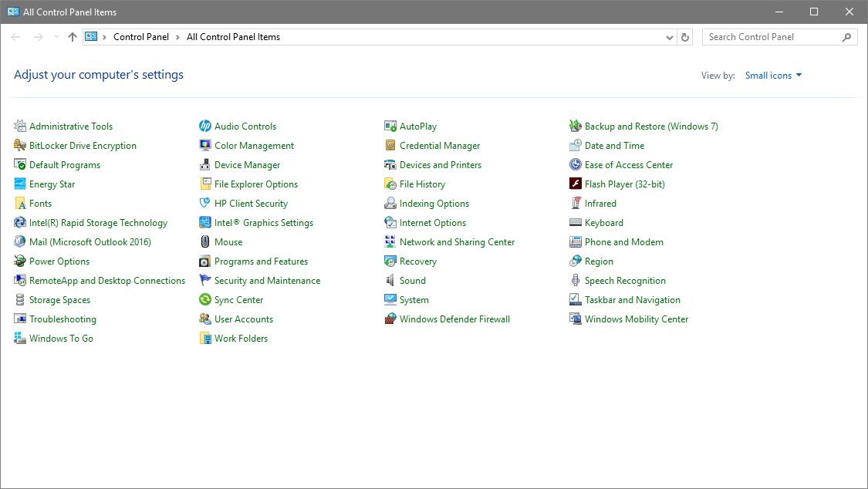The width and height of the screenshot is (868, 489).
Task: Open the Speech Recognition microphone icon
Action: [x=576, y=281]
